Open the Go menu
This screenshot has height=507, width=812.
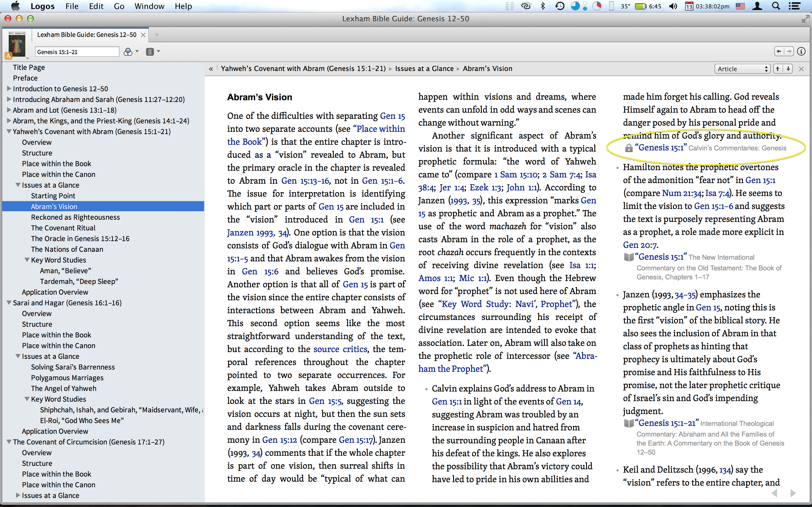pyautogui.click(x=119, y=6)
